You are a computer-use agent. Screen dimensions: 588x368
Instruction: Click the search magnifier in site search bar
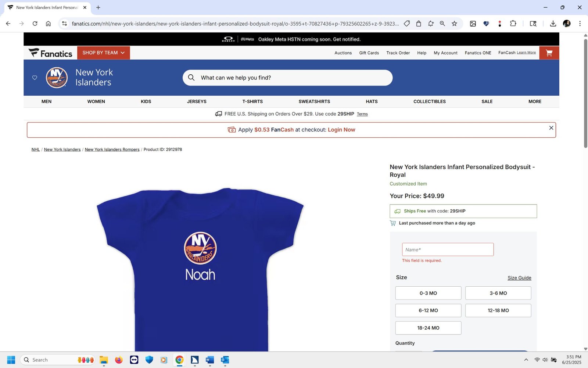coord(191,78)
